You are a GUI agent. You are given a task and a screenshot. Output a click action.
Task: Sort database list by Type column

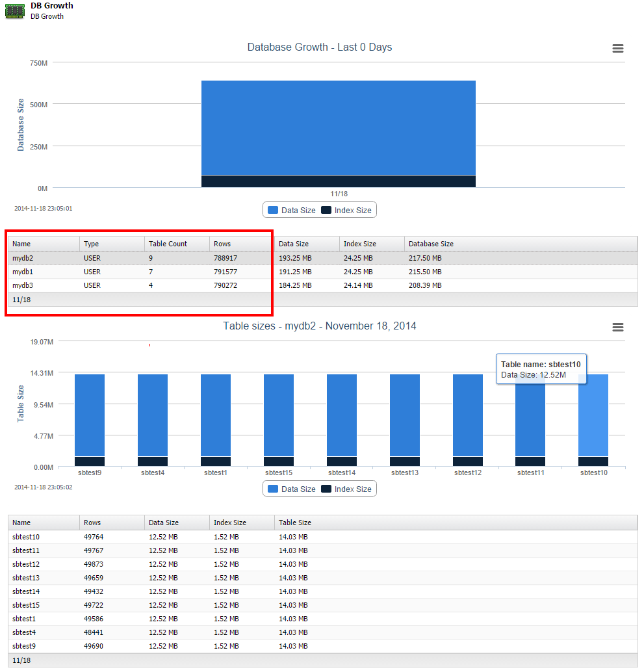pos(92,244)
